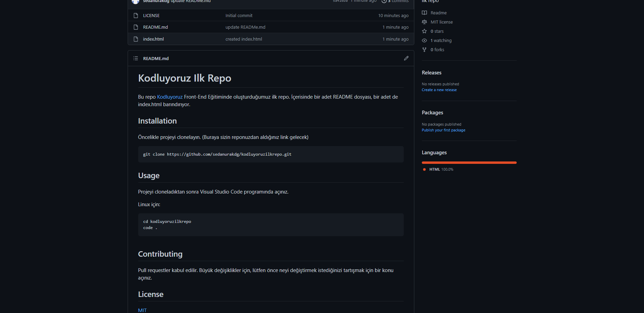Click the 'Kodluyoruz Ilk Repo' heading
The width and height of the screenshot is (644, 313).
tap(184, 78)
